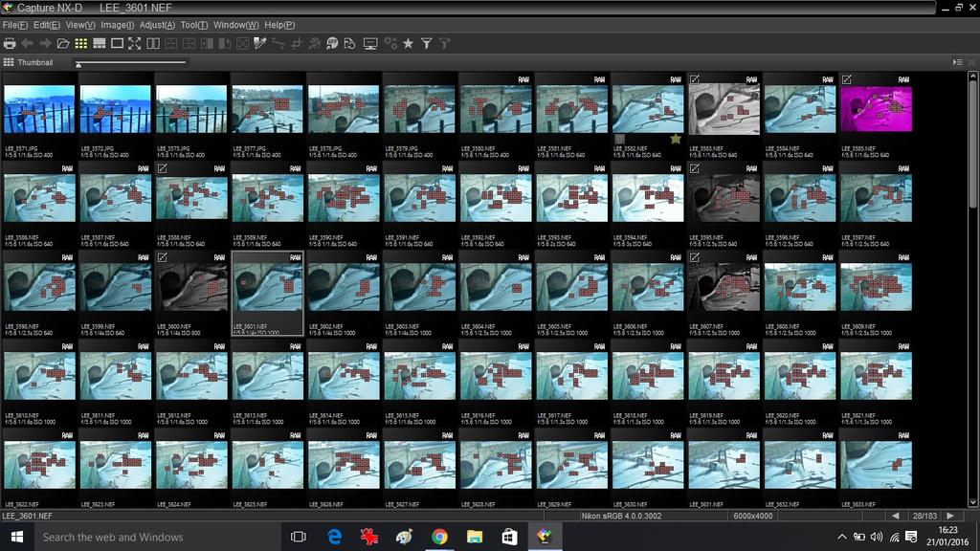Click the monitor slideshow icon
The width and height of the screenshot is (980, 551).
[370, 43]
